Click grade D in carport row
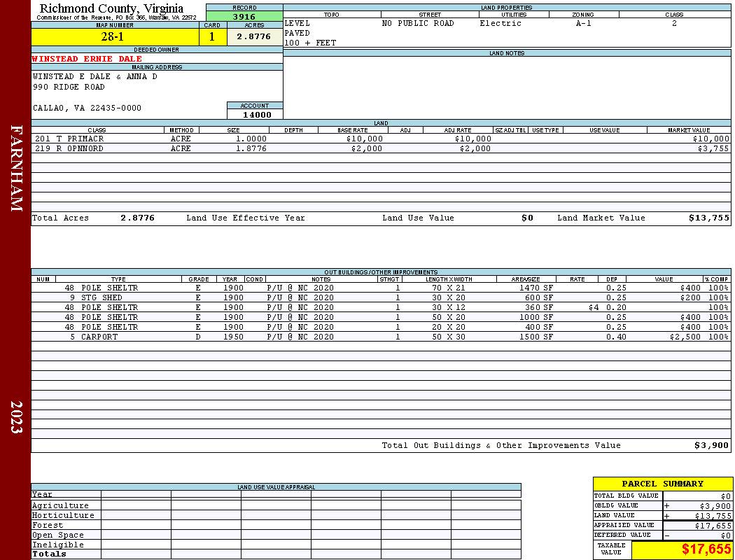This screenshot has width=735, height=560. [198, 337]
